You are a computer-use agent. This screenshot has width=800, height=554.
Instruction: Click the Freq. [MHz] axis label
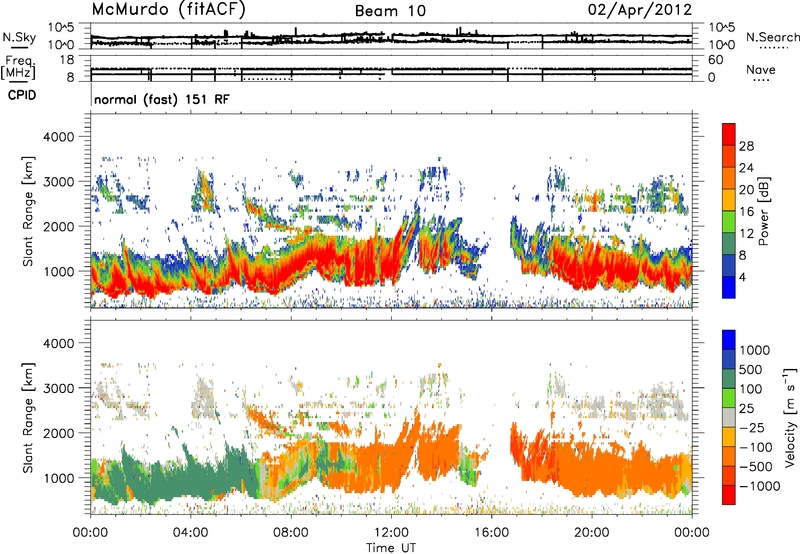point(19,67)
